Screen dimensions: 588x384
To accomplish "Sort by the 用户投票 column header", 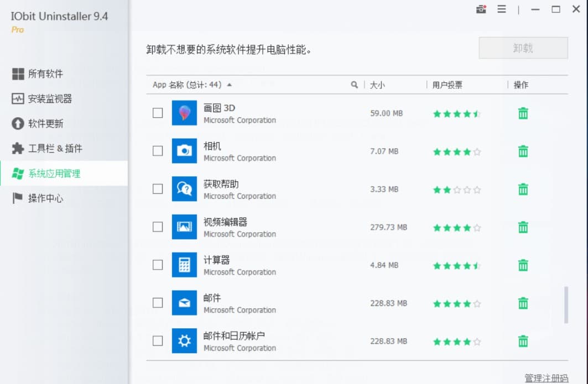I will (x=447, y=85).
